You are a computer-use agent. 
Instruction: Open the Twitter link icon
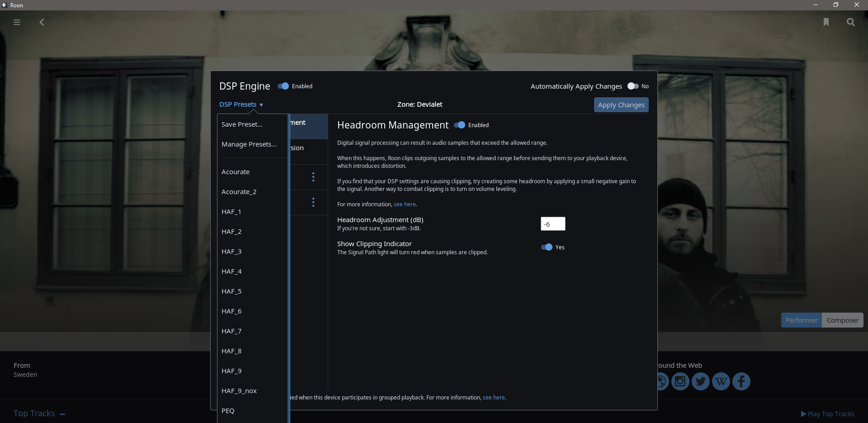pos(701,381)
